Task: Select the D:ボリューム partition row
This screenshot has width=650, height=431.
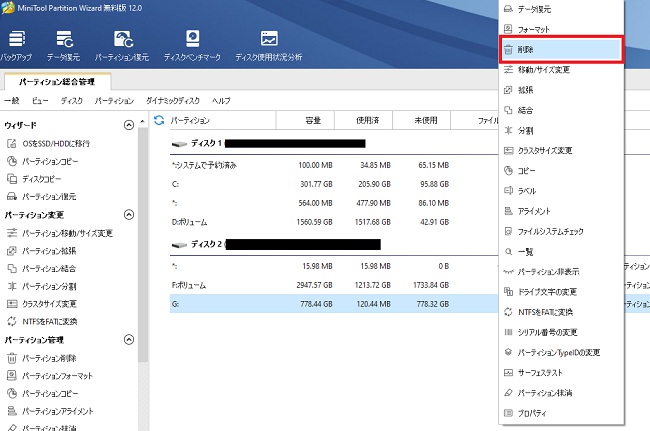Action: [x=334, y=222]
